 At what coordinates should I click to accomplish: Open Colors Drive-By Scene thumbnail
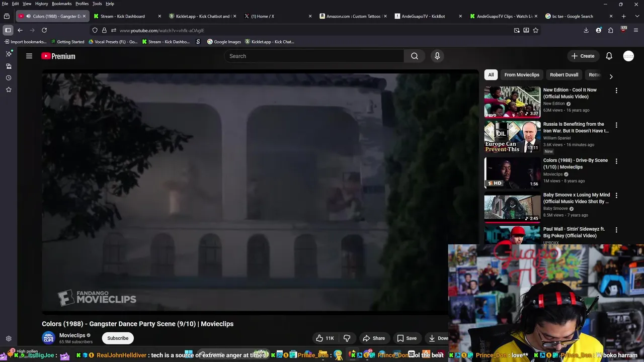[x=512, y=172]
